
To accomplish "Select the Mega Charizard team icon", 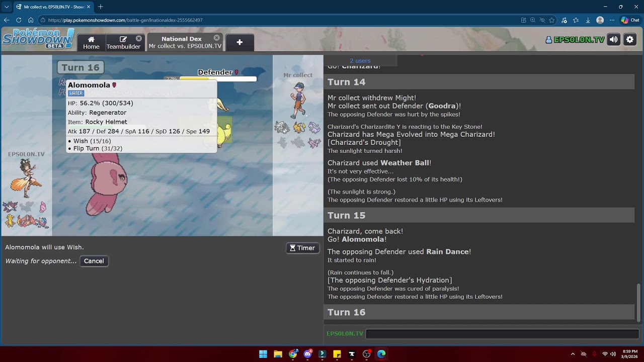I will coord(26,221).
